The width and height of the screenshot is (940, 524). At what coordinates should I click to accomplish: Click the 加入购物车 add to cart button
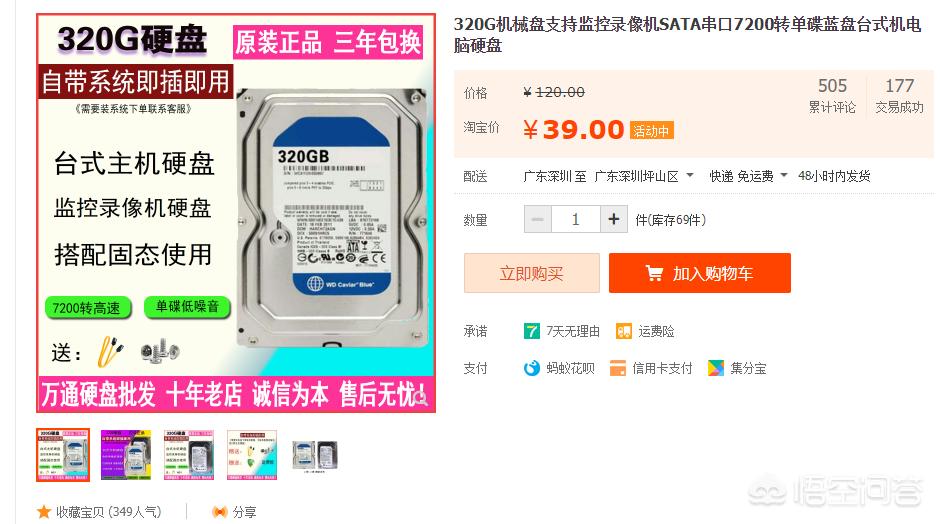pos(700,273)
